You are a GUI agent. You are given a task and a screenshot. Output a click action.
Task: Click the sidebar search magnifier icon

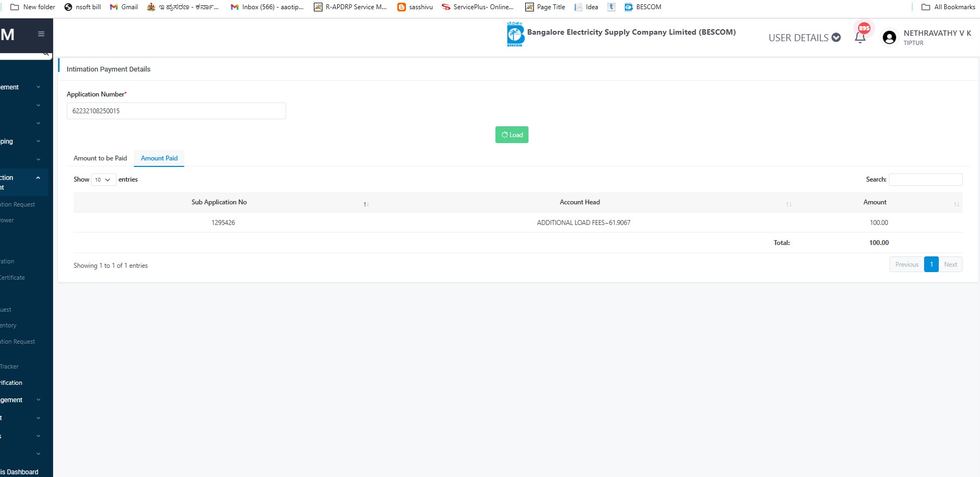pyautogui.click(x=46, y=54)
